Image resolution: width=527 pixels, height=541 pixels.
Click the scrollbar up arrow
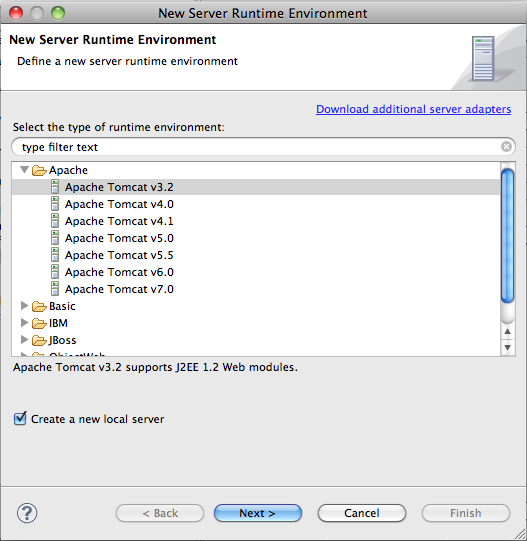507,331
